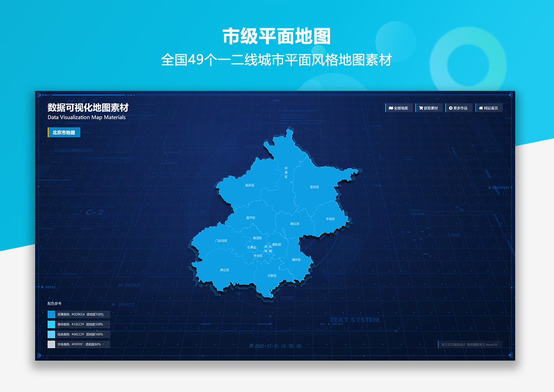This screenshot has width=554, height=392.
Task: Select 门头沟区 district on the map
Action: tap(221, 241)
